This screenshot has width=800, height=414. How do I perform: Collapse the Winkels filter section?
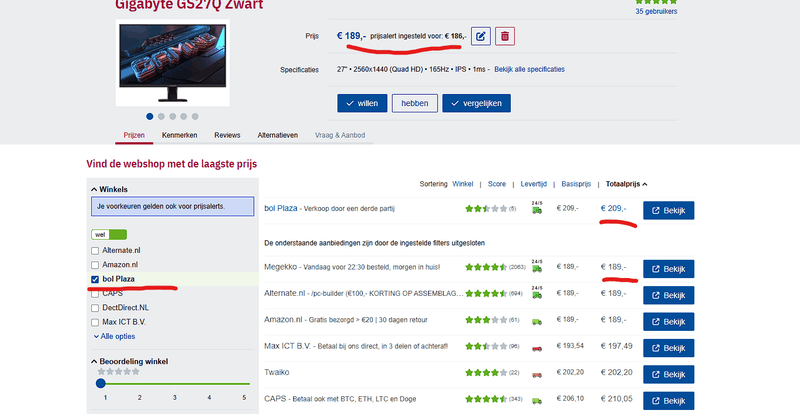pyautogui.click(x=110, y=189)
